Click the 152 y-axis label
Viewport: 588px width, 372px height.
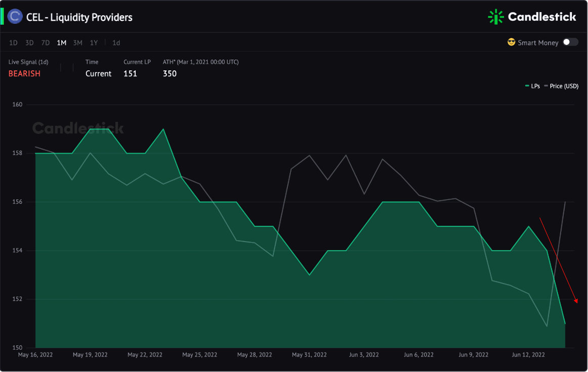pos(17,299)
